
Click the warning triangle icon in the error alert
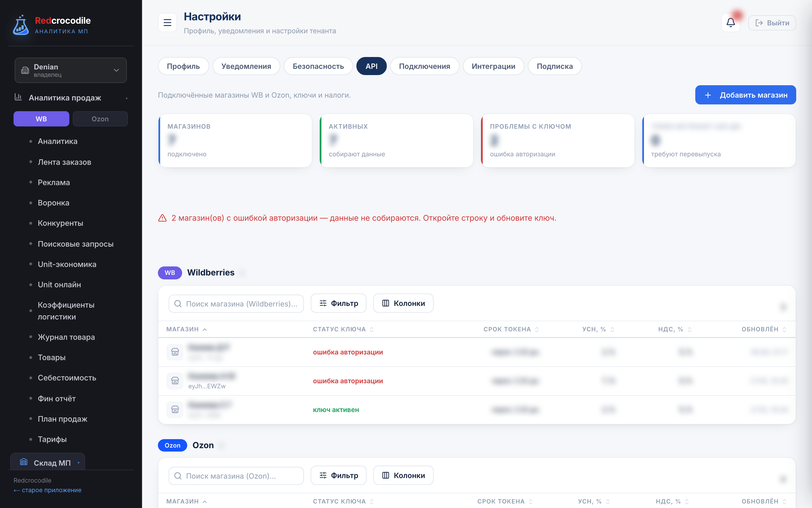pos(162,218)
